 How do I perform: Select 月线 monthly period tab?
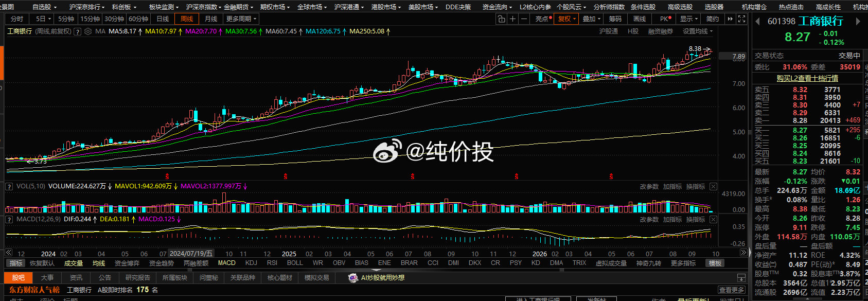[x=211, y=19]
